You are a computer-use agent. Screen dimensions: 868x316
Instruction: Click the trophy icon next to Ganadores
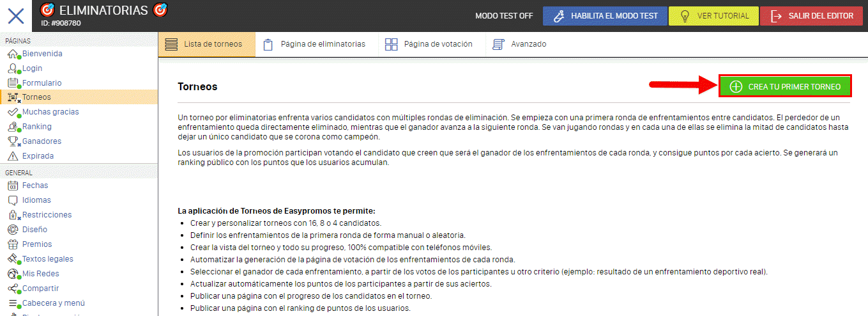click(13, 141)
